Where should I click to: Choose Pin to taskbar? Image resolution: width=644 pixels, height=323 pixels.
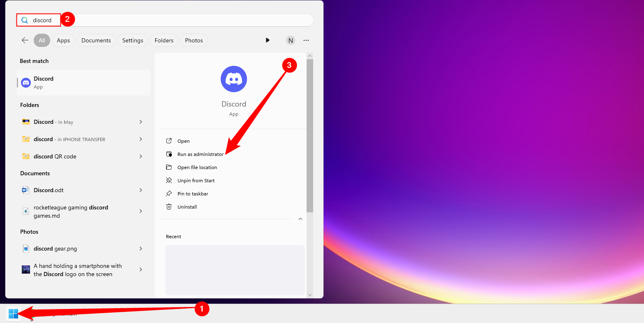[x=192, y=193]
